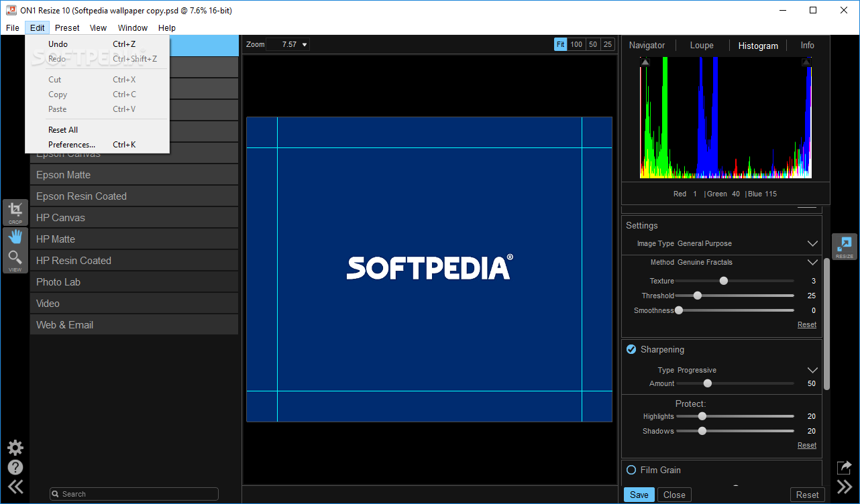Open the Preset menu
The image size is (860, 504).
[67, 27]
